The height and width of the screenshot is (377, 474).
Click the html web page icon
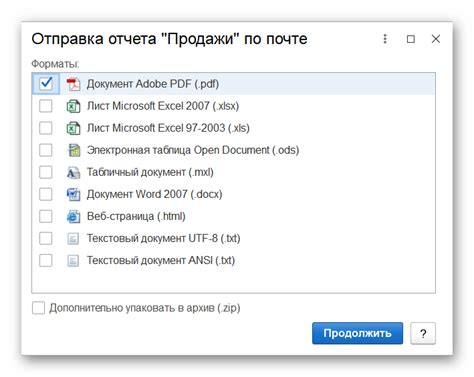[x=73, y=216]
